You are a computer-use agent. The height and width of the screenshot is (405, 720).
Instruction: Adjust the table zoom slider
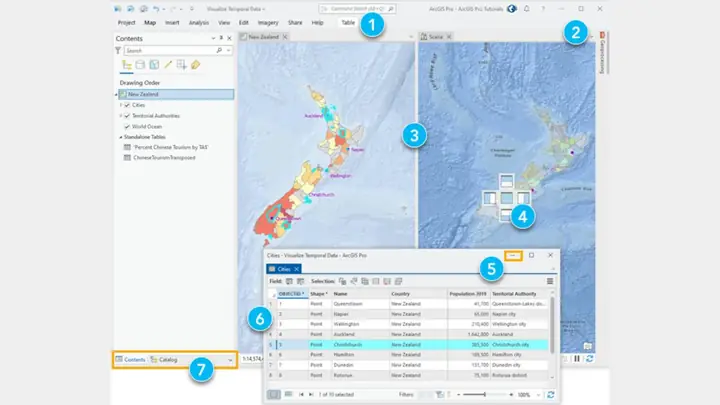485,394
